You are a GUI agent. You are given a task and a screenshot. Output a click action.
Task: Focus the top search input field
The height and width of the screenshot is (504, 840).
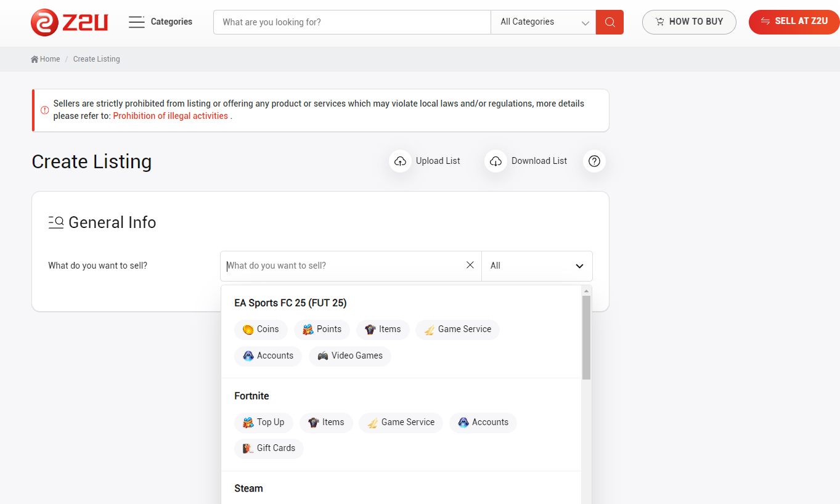coord(351,22)
